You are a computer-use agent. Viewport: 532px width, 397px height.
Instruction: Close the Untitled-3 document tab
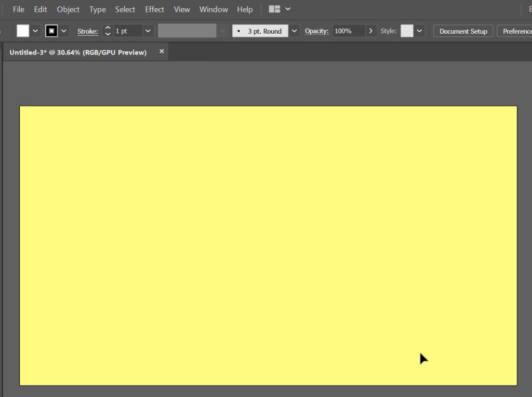pos(161,51)
